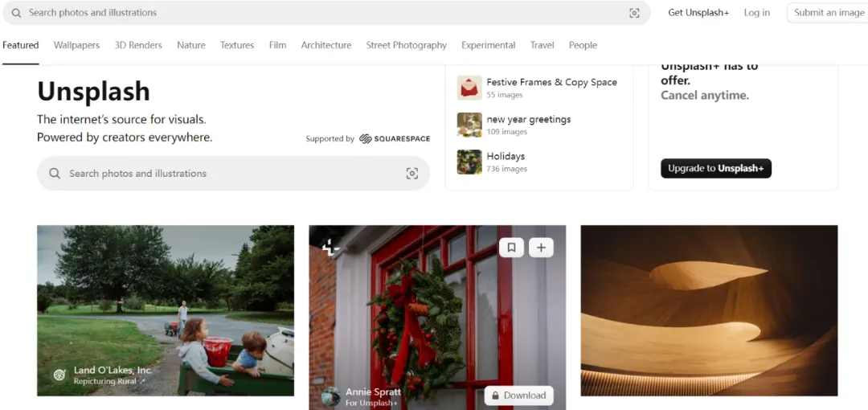Click the magnifier icon in top search bar
868x410 pixels.
coord(17,13)
